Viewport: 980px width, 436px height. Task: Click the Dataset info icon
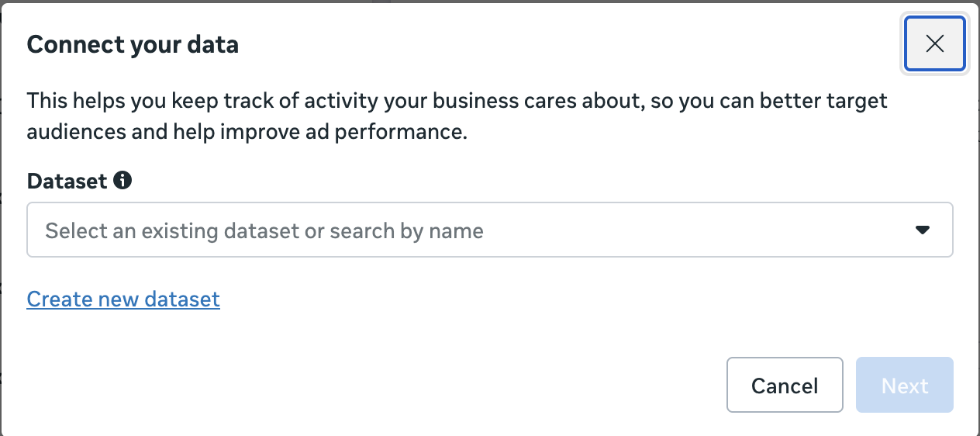click(x=122, y=181)
